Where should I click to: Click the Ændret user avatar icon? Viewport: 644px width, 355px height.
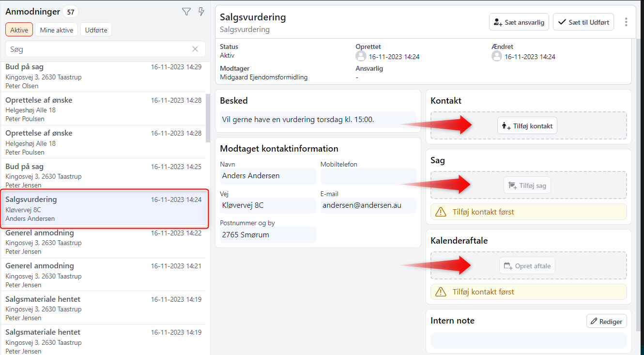coord(496,57)
